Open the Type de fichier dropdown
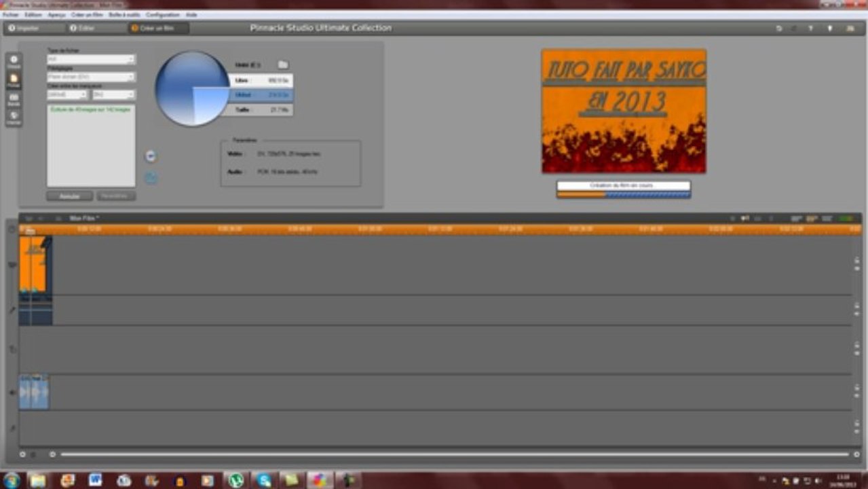The width and height of the screenshot is (868, 489). 91,60
